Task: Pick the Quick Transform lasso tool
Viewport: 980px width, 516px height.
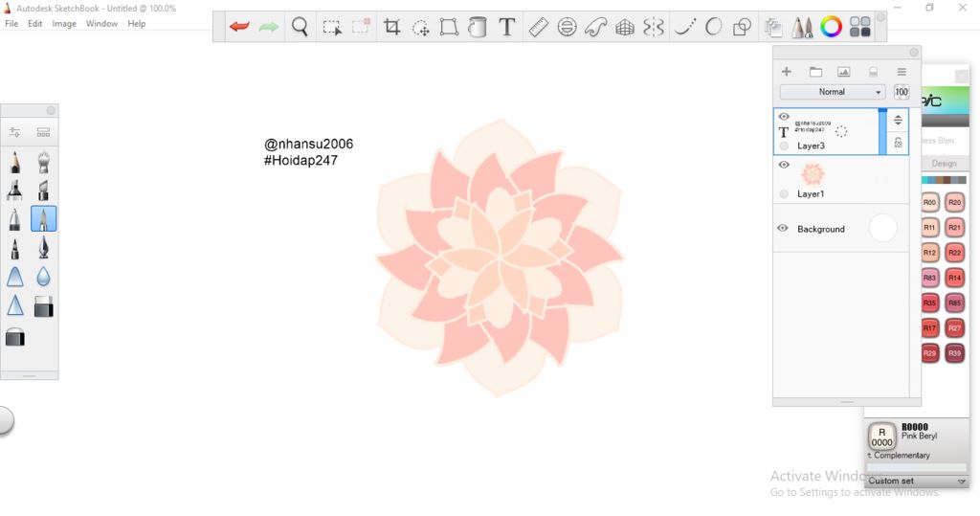Action: (421, 27)
